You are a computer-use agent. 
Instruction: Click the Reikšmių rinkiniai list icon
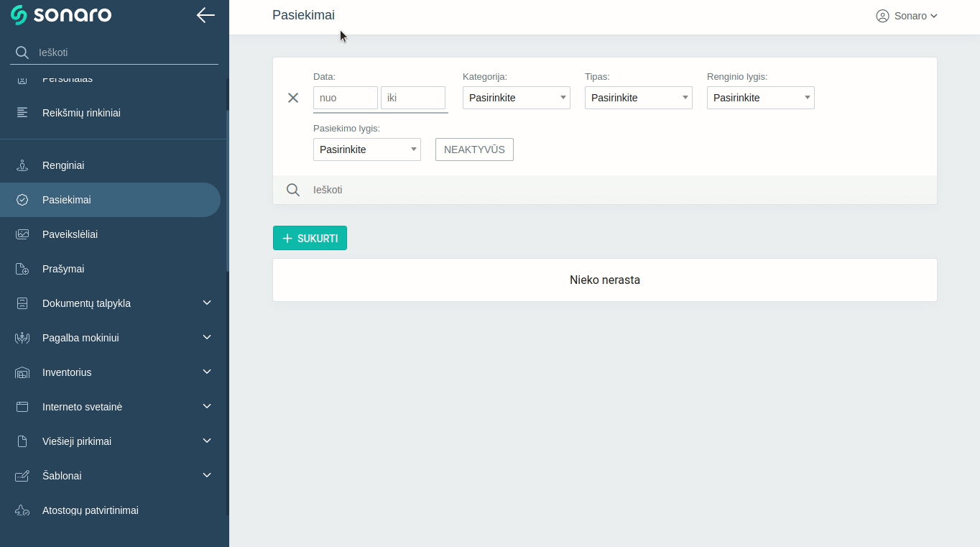pyautogui.click(x=22, y=113)
